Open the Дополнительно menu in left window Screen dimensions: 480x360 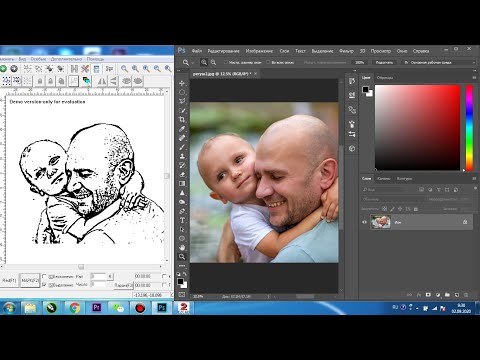(66, 59)
